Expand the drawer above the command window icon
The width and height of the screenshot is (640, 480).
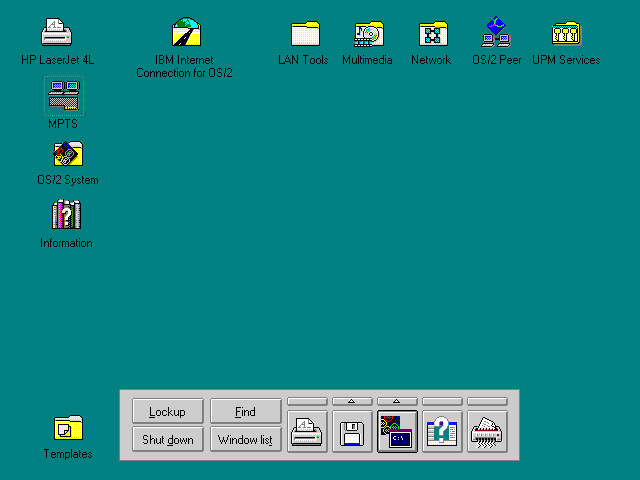pos(397,402)
